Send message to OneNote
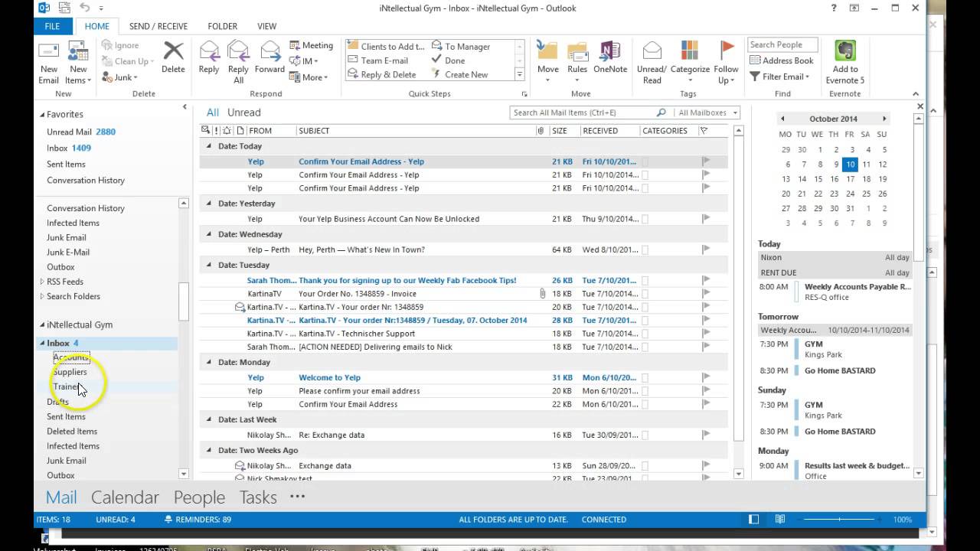This screenshot has height=551, width=980. click(610, 57)
